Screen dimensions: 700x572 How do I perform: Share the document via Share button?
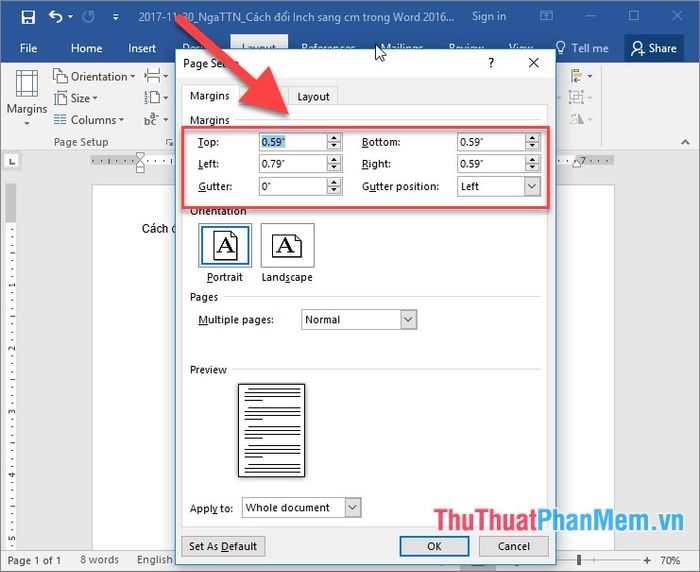pyautogui.click(x=654, y=48)
